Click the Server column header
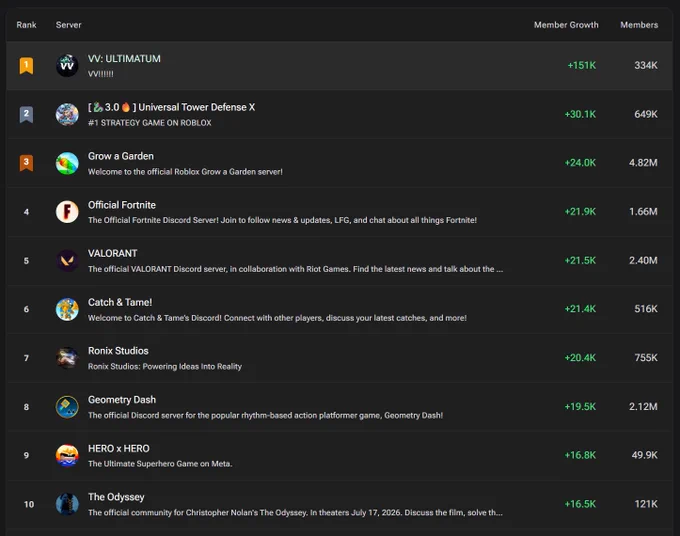The width and height of the screenshot is (680, 536). 69,25
